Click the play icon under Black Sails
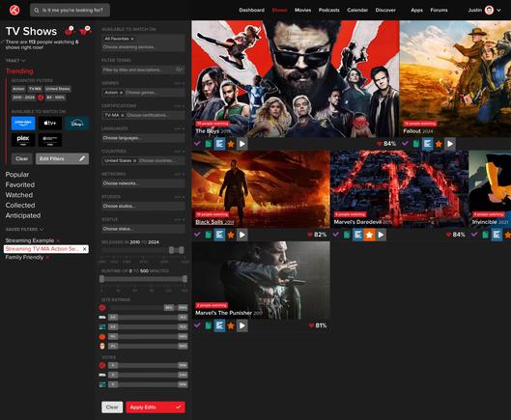This screenshot has height=420, width=511. point(242,235)
